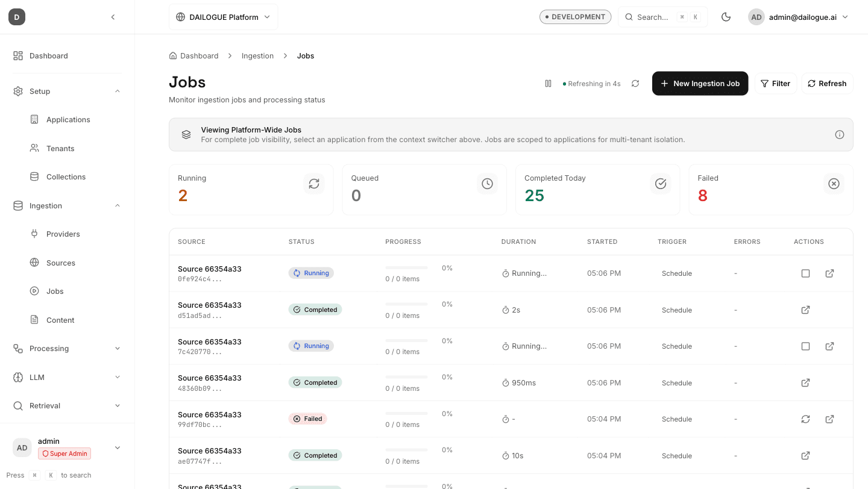
Task: Expand the Processing section in the sidebar
Action: point(118,348)
